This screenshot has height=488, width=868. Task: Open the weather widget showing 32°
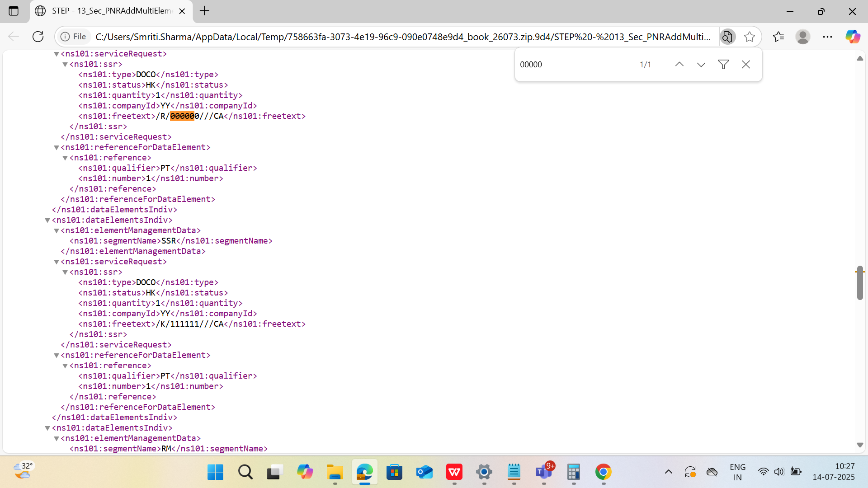click(x=23, y=470)
